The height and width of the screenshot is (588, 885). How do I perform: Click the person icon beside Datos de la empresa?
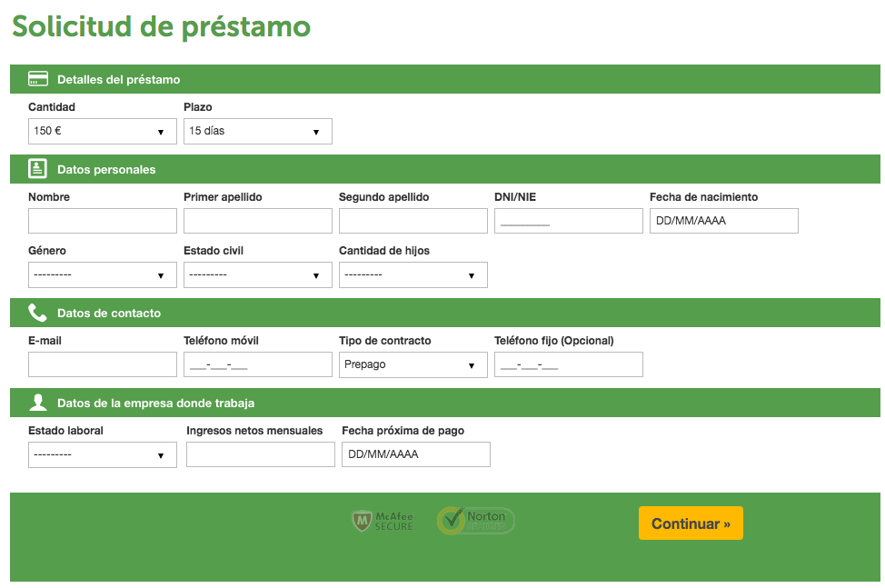pos(38,403)
